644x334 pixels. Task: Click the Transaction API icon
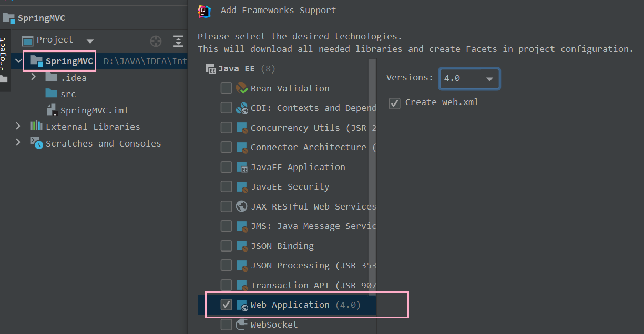click(x=241, y=285)
